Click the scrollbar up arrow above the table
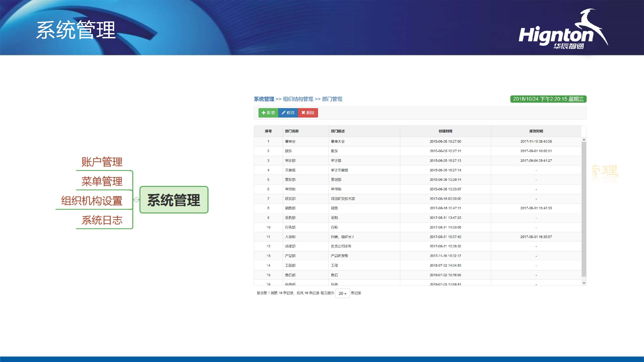The width and height of the screenshot is (644, 362). (x=584, y=139)
